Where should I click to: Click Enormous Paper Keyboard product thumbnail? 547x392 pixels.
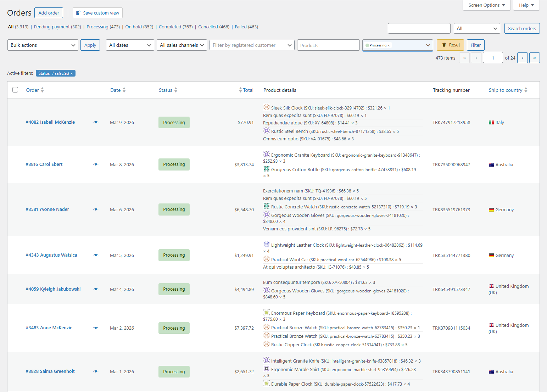(x=267, y=312)
